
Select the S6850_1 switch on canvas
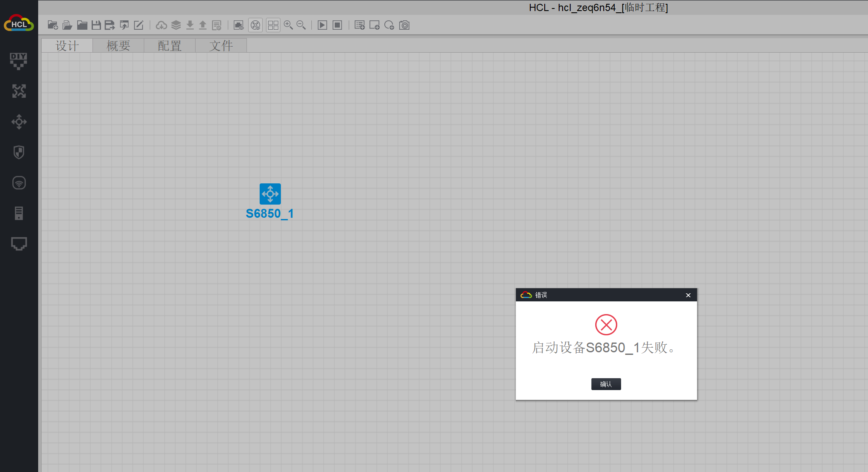270,194
